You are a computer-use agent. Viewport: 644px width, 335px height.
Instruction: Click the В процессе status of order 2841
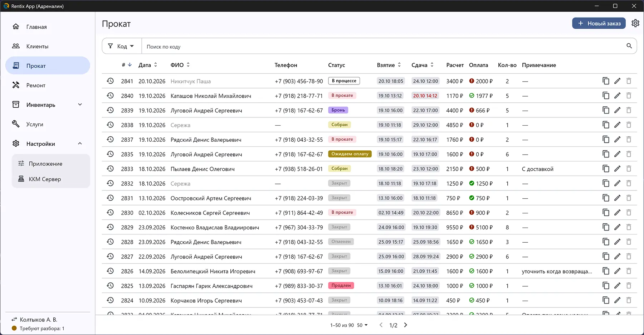pyautogui.click(x=344, y=81)
